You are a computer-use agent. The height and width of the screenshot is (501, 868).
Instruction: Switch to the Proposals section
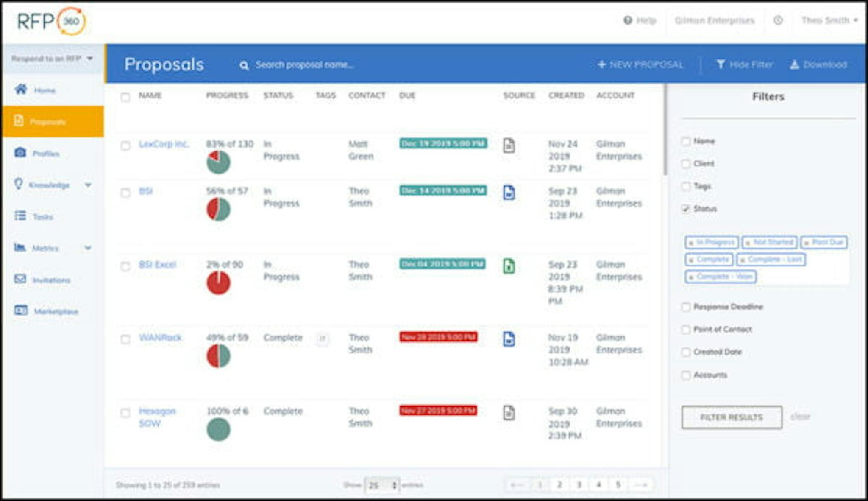[x=47, y=121]
